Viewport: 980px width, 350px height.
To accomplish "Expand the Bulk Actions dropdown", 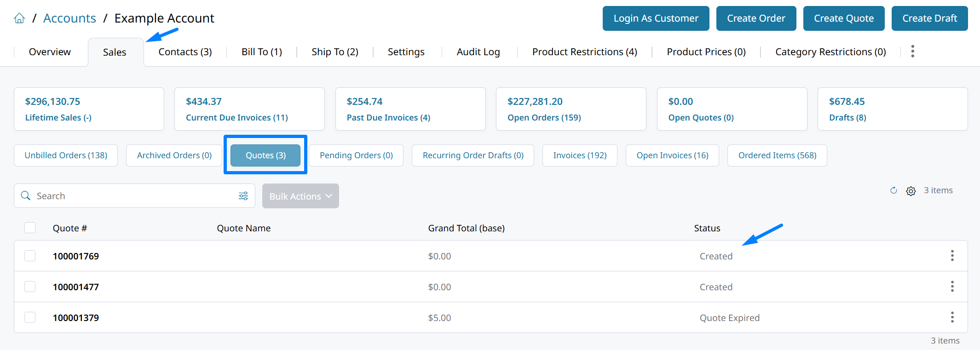I will point(300,196).
